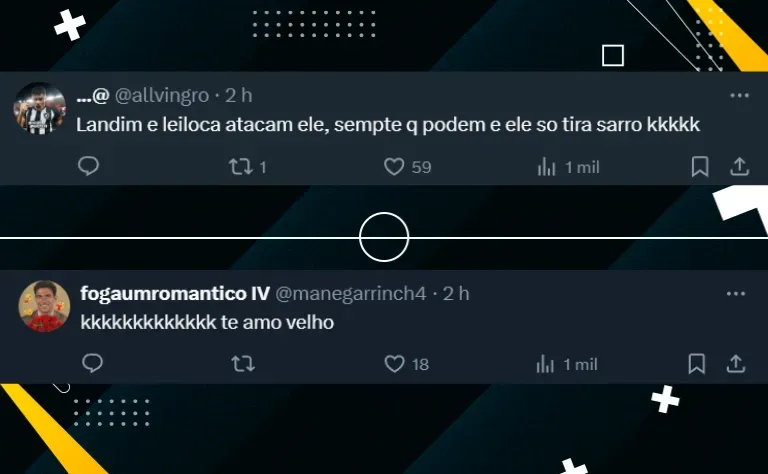Open the @allvingro profile avatar

coord(40,108)
